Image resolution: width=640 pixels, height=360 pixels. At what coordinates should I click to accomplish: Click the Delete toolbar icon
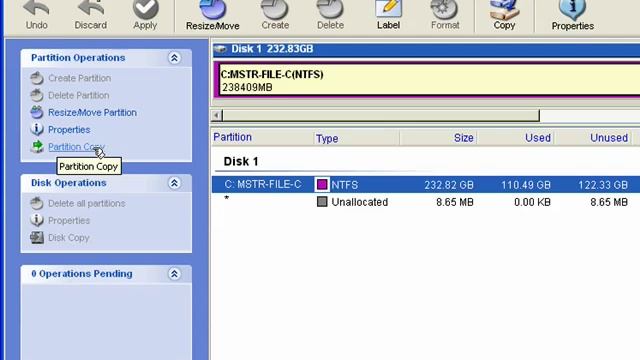(330, 10)
